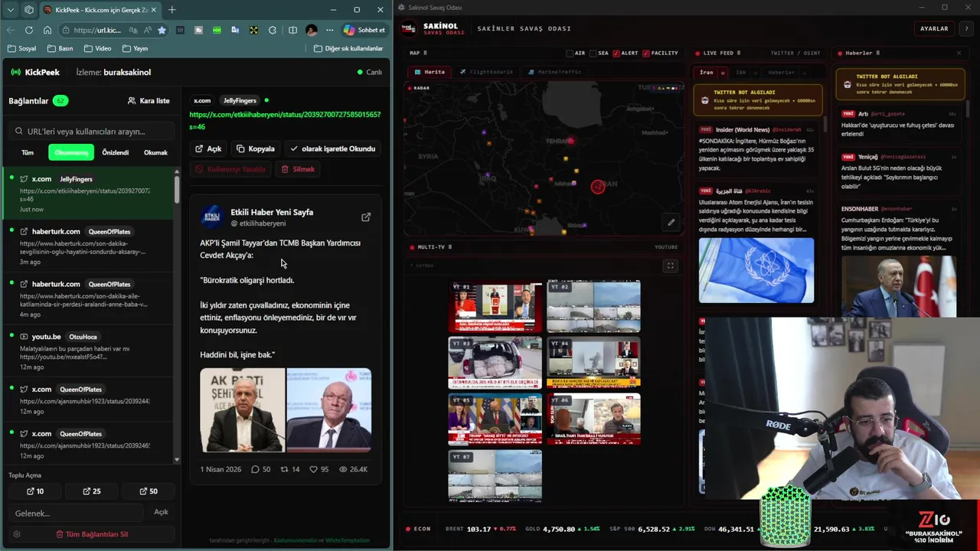Screen dimensions: 980x551
Task: Mark link as read (işaretle Okundu)
Action: click(332, 148)
